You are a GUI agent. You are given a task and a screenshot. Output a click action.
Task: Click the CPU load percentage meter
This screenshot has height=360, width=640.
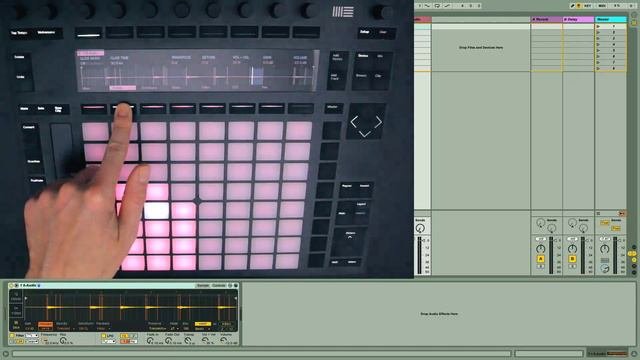click(x=617, y=6)
